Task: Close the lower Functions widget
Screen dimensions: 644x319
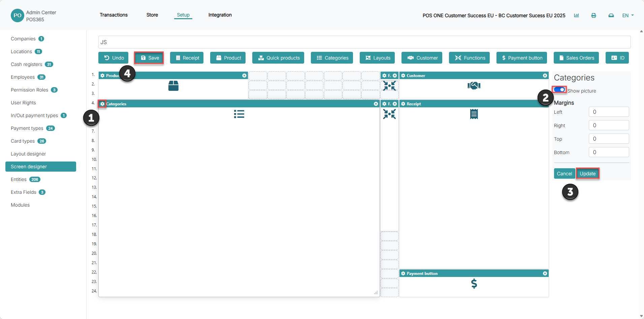Action: pyautogui.click(x=395, y=104)
